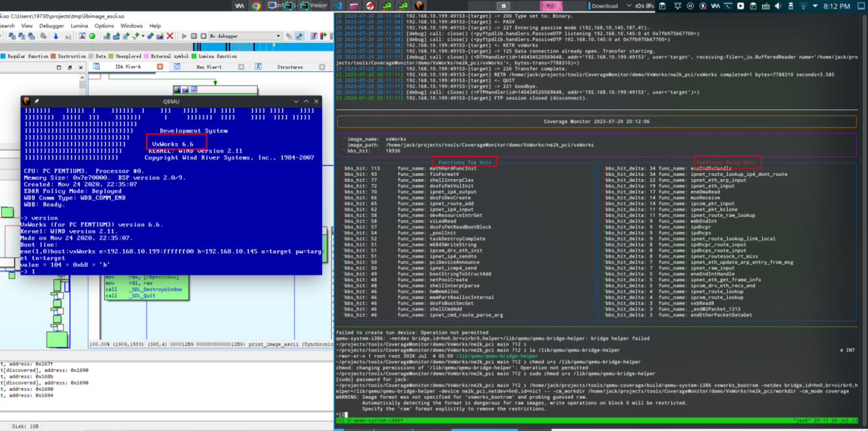Viewport: 868px width, 431px height.
Task: Switch to the Structures tab
Action: [289, 67]
